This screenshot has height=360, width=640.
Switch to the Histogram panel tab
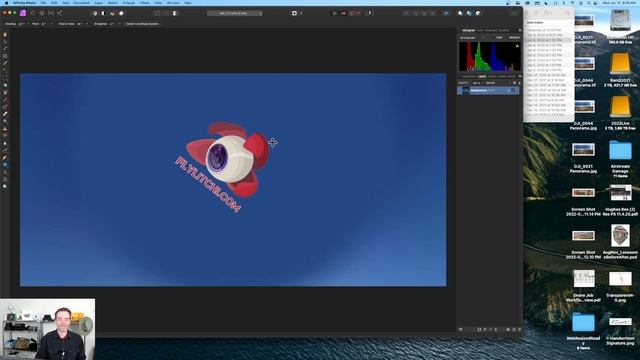[468, 30]
